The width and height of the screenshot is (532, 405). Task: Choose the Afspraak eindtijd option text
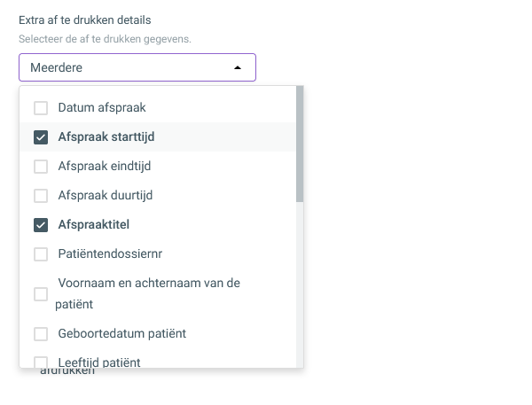click(x=105, y=167)
